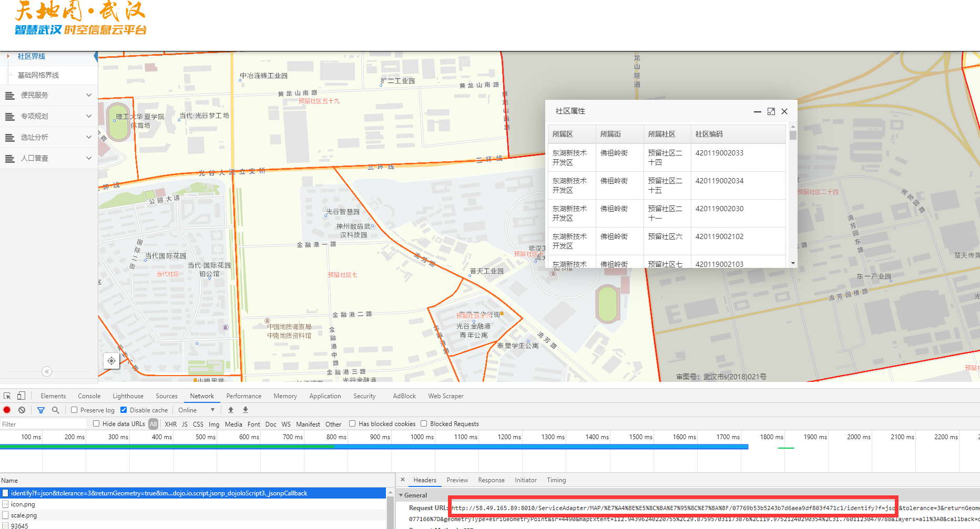Close the request details pane
Viewport: 980px width, 529px height.
(403, 480)
